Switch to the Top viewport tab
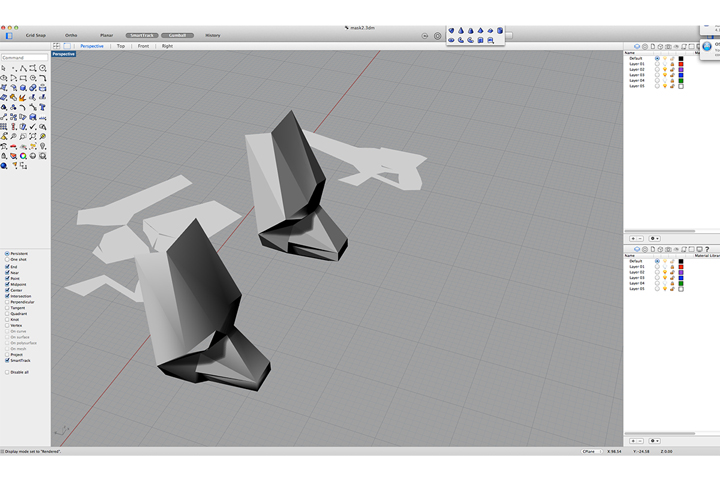The image size is (720, 480). tap(121, 46)
